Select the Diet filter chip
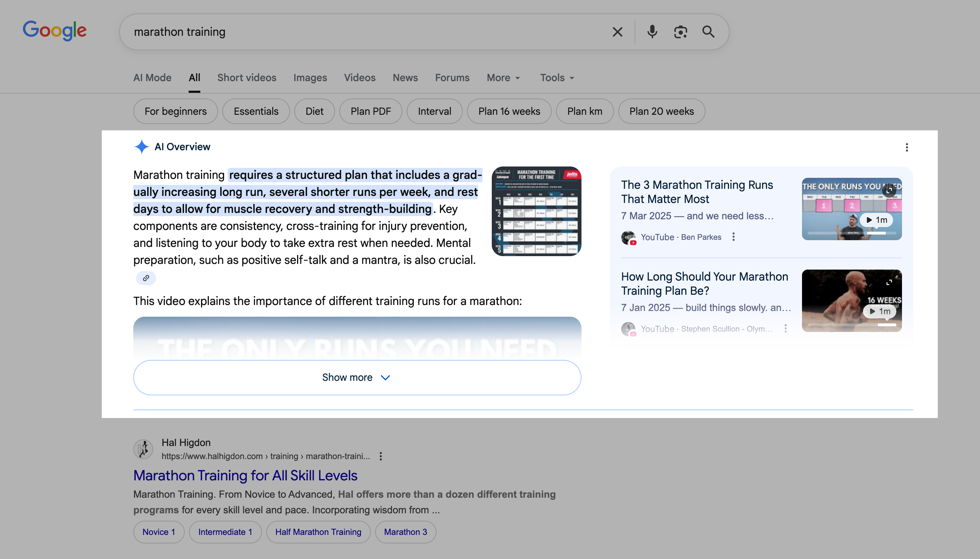Screen dimensions: 980x559 click(x=314, y=111)
